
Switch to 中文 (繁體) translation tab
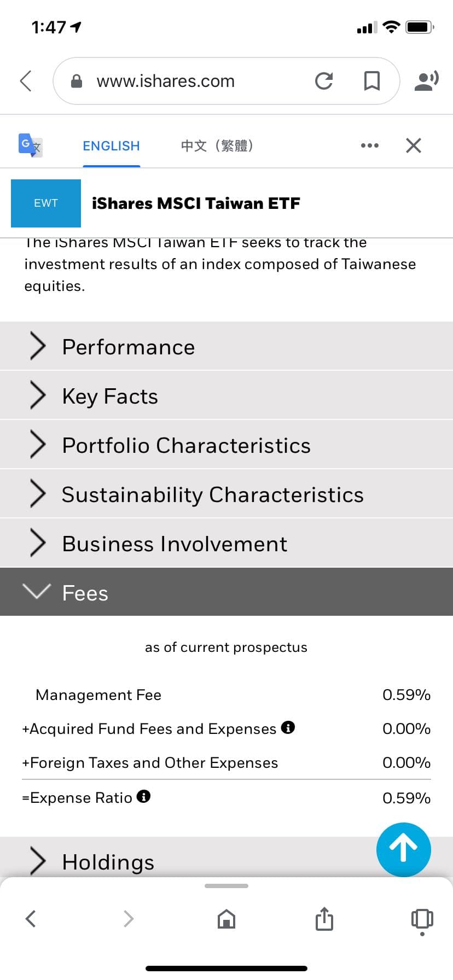tap(217, 146)
